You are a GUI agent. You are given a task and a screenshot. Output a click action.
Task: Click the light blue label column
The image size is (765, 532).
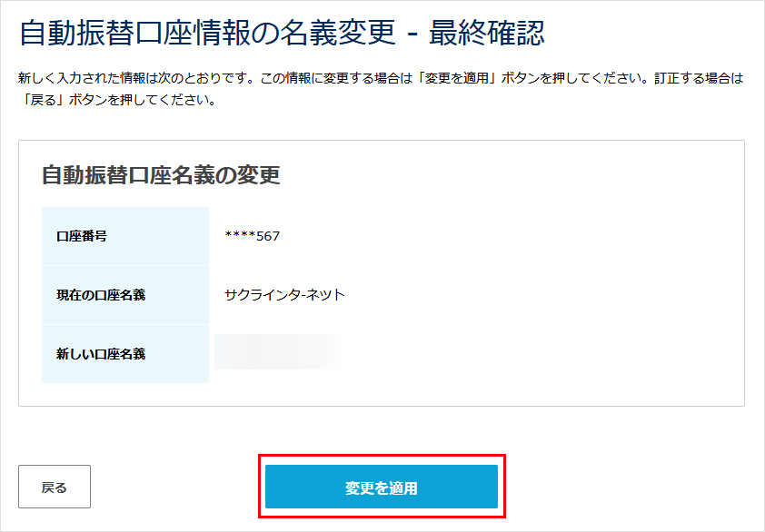tap(124, 294)
